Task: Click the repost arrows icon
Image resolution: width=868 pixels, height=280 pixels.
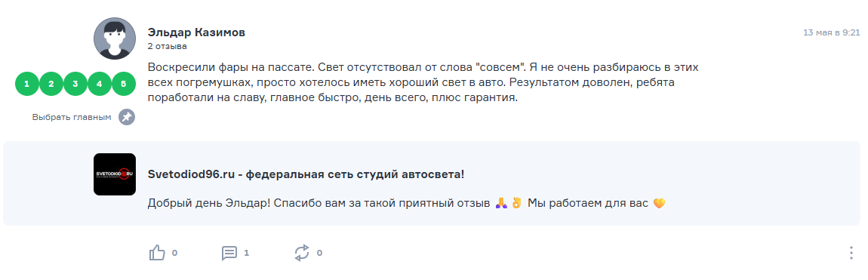Action: point(302,253)
